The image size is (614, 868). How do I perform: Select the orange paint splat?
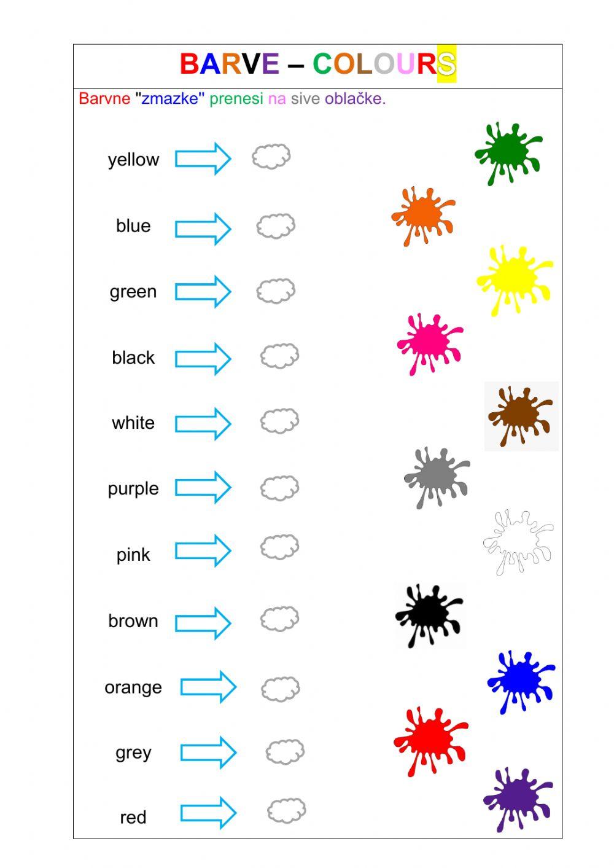[423, 215]
